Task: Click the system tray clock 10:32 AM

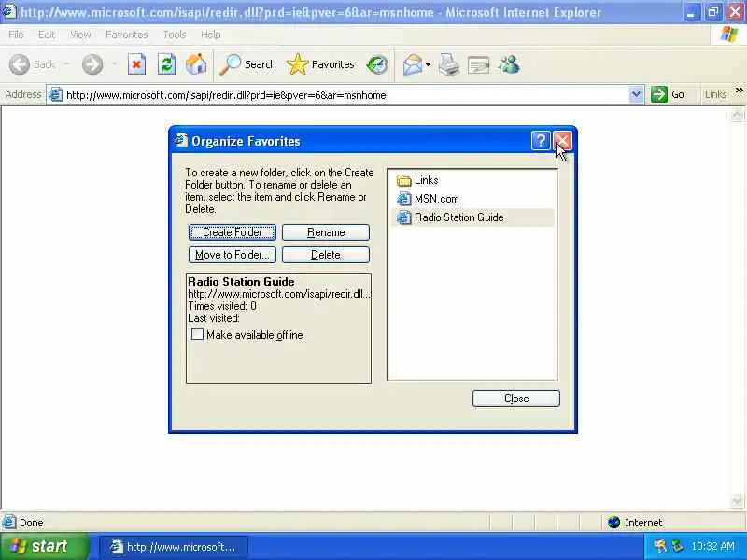Action: pyautogui.click(x=712, y=546)
